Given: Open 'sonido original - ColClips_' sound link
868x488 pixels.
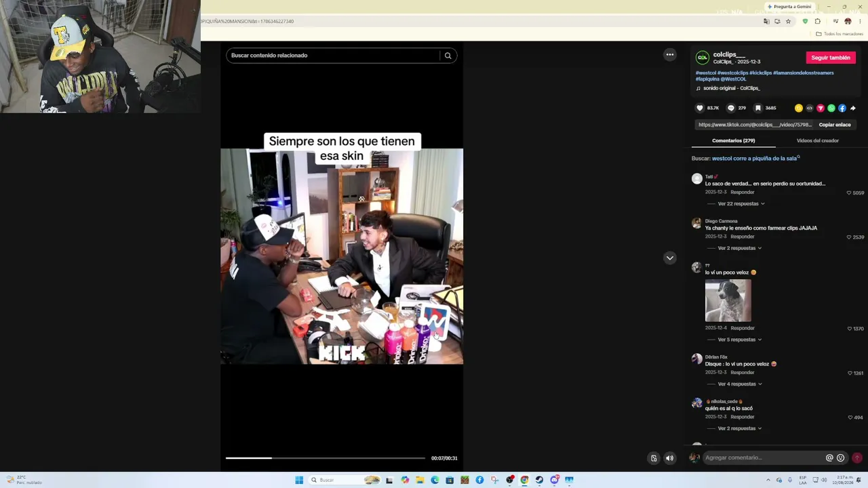Looking at the screenshot, I should [732, 88].
